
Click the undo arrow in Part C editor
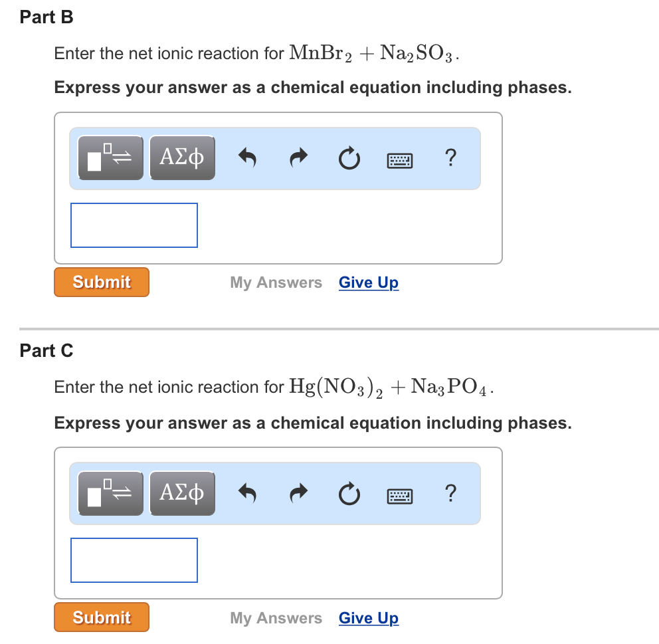(247, 493)
